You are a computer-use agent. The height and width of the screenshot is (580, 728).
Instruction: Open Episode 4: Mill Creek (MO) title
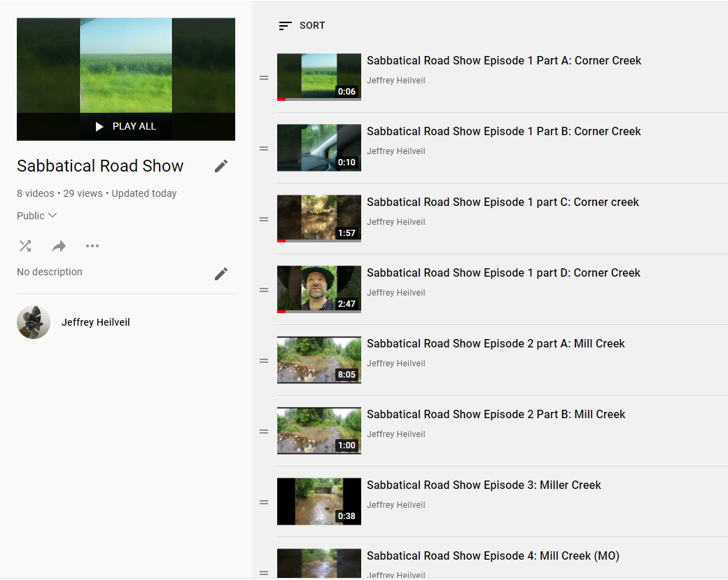pyautogui.click(x=493, y=556)
